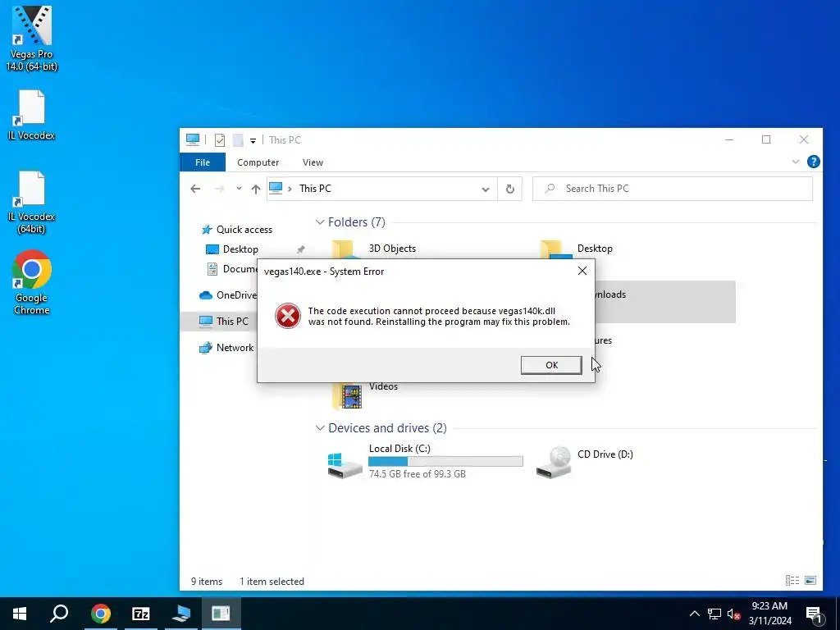840x630 pixels.
Task: Select the Desktop folder in Folders group
Action: coord(595,249)
